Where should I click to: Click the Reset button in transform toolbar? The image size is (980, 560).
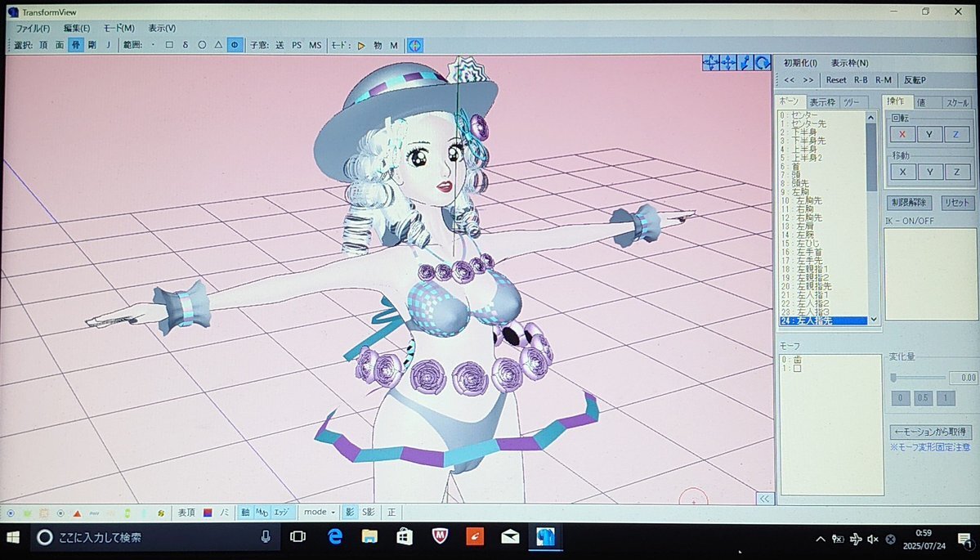pos(835,80)
